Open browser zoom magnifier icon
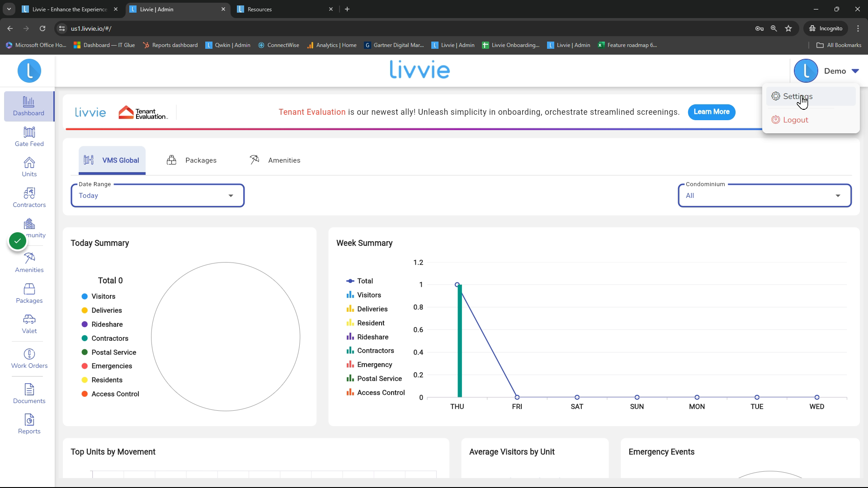The height and width of the screenshot is (488, 868). tap(774, 28)
